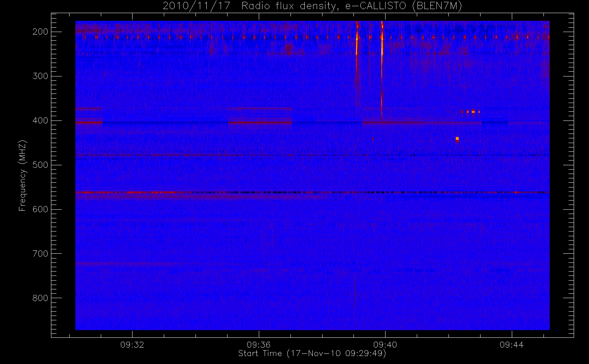Click the 09:40 time tick label
The image size is (589, 364).
pyautogui.click(x=385, y=345)
